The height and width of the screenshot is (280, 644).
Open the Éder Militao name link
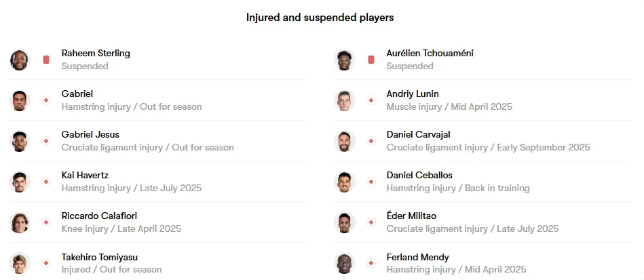[x=411, y=216]
